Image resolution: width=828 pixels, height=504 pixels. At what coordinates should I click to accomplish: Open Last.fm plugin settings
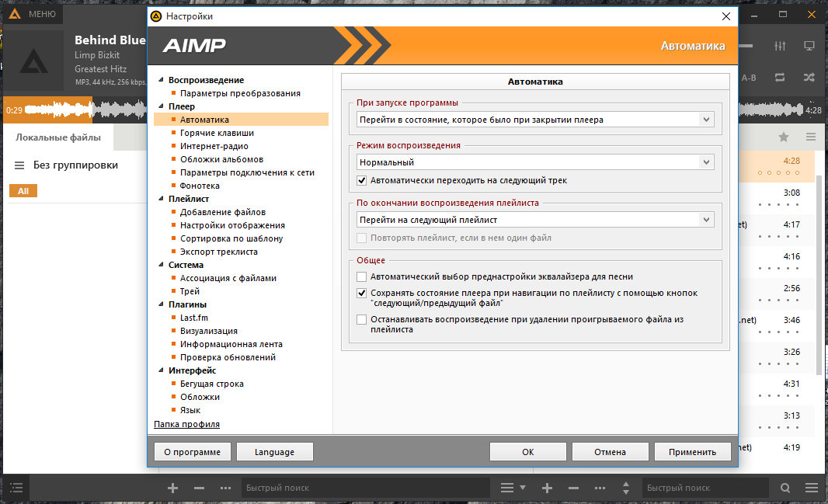click(194, 318)
